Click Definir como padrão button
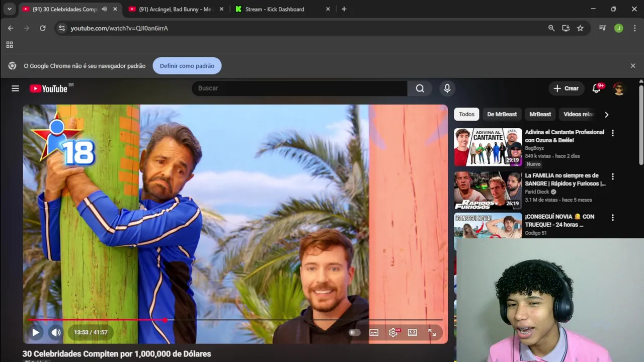The height and width of the screenshot is (362, 644). 187,66
